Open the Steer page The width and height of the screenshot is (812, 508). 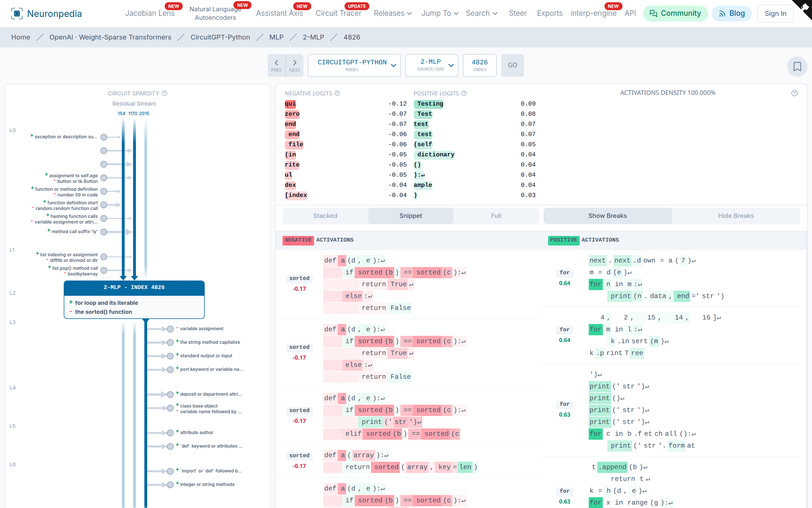click(x=517, y=14)
